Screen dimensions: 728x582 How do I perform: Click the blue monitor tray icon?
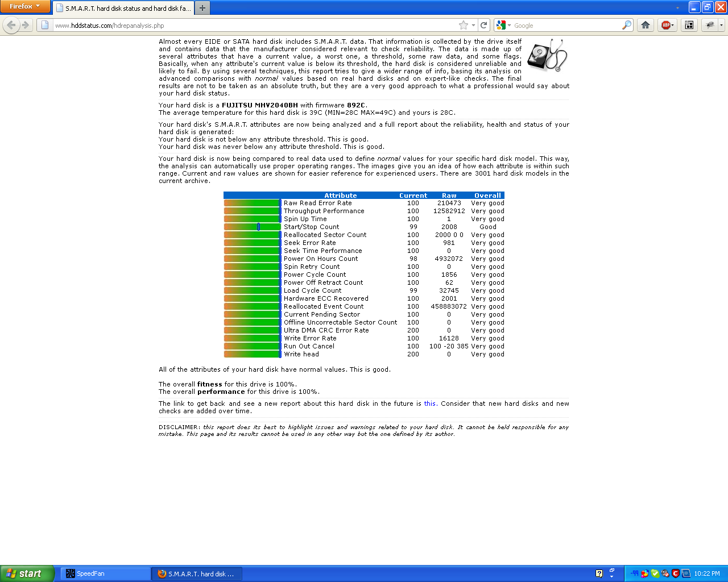click(x=686, y=573)
